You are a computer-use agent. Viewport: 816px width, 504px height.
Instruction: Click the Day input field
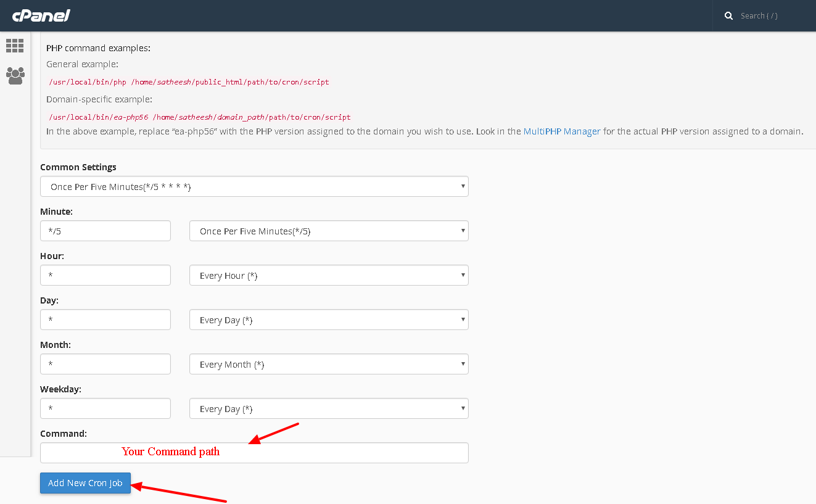coord(105,320)
